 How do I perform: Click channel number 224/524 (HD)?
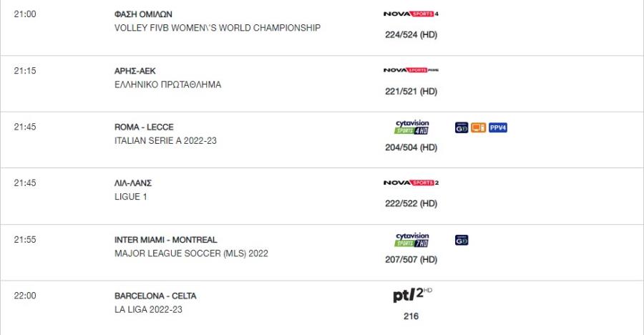(411, 34)
